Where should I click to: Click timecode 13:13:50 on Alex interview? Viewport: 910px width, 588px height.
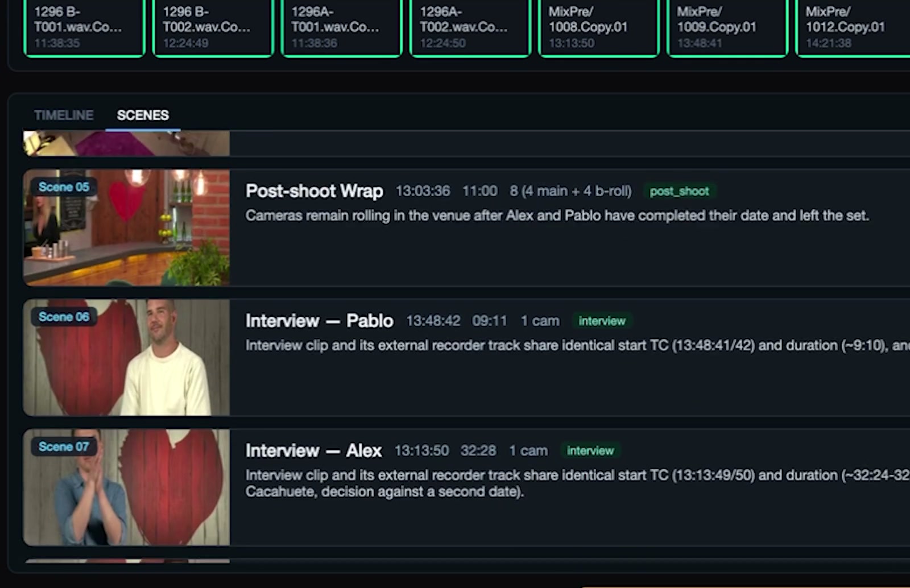coord(421,450)
